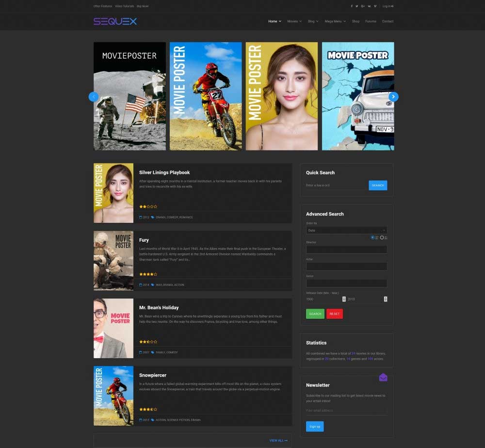Click the blue Quick Search button

coord(378,185)
